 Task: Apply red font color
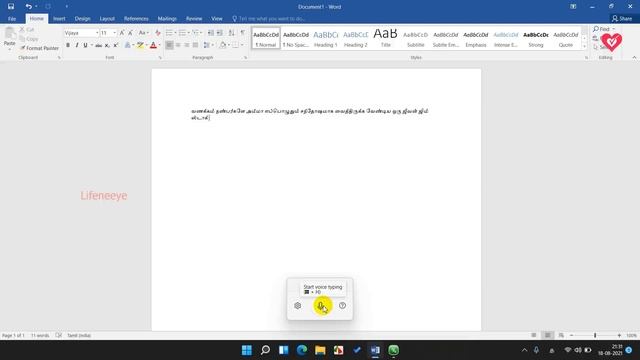(x=153, y=45)
